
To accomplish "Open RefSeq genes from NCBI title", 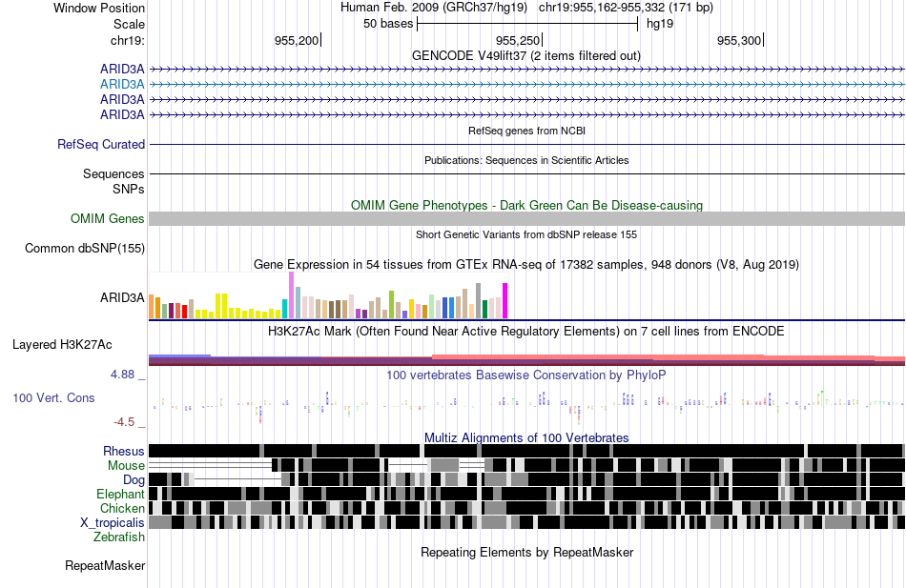I will 527,132.
